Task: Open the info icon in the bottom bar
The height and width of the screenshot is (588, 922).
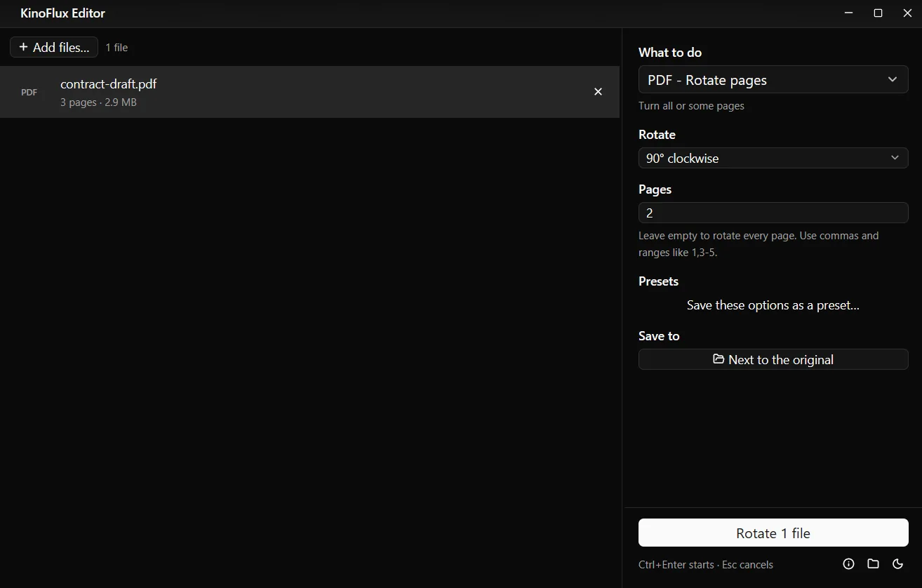Action: tap(848, 563)
